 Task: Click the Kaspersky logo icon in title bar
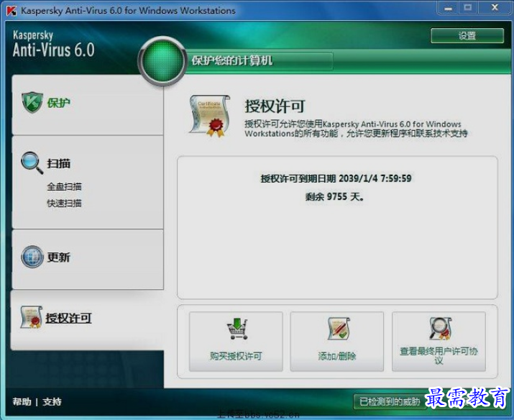(12, 11)
